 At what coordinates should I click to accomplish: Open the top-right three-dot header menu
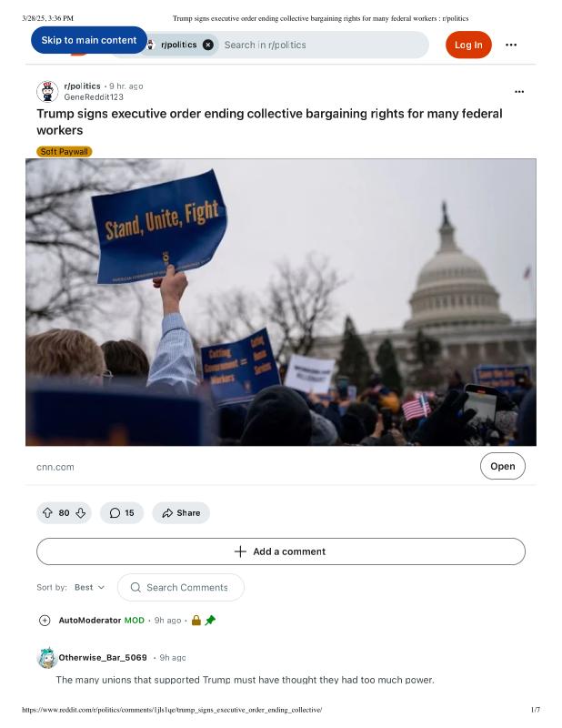tap(511, 45)
